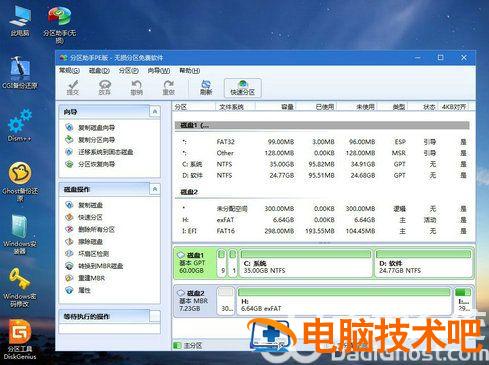Select the small MSR block labeled 1

(233, 263)
